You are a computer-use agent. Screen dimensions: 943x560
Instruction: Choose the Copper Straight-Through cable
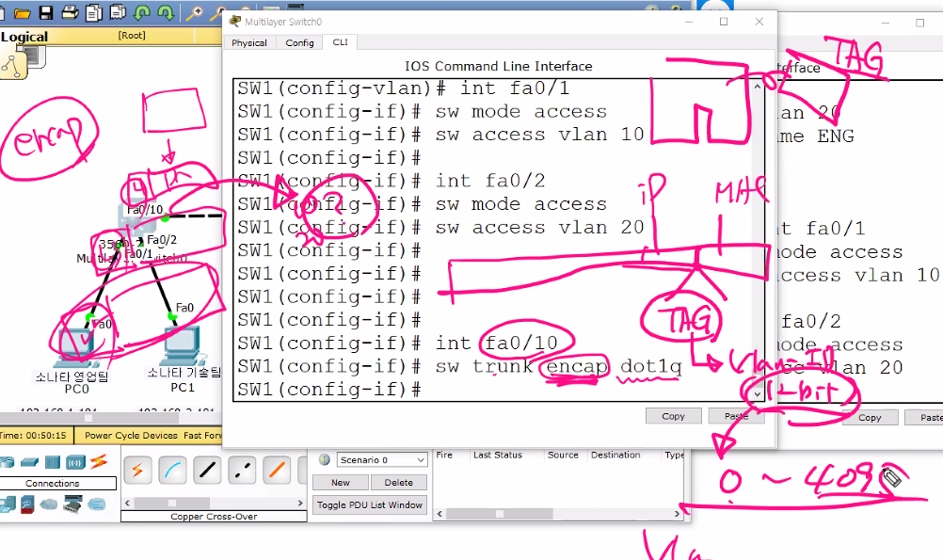click(x=207, y=470)
